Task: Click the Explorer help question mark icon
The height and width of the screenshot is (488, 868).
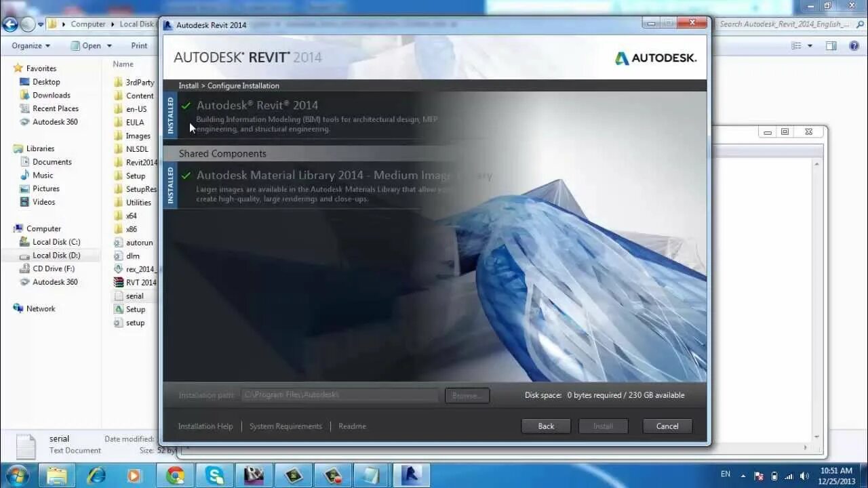Action: coord(854,45)
